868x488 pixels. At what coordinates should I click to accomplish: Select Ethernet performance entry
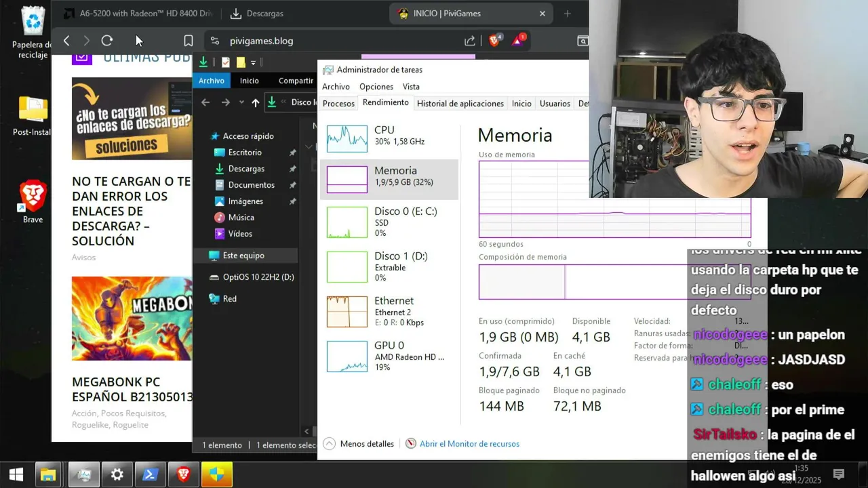point(389,311)
